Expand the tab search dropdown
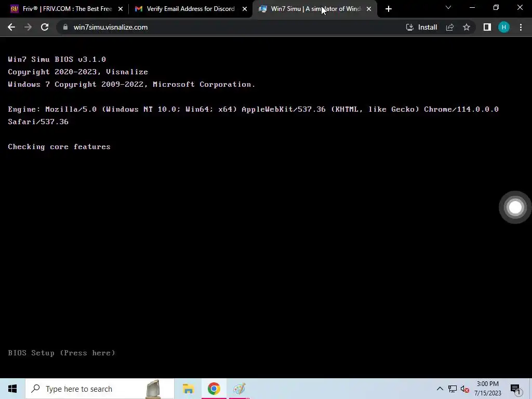Image resolution: width=532 pixels, height=399 pixels. pyautogui.click(x=448, y=7)
